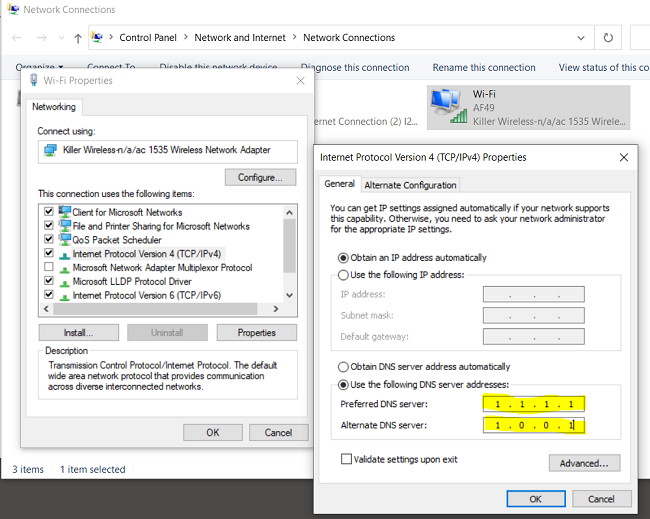Click the Multiplexor Protocol icon

(64, 269)
